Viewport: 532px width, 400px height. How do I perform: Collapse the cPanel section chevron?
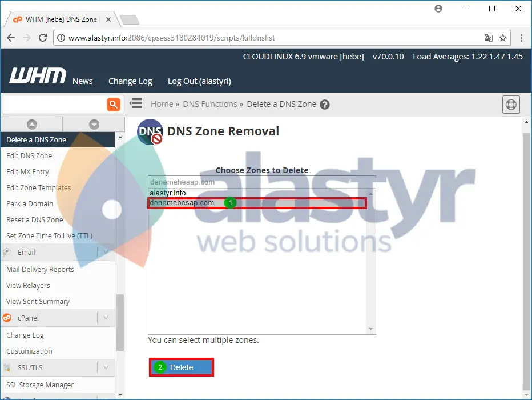106,318
